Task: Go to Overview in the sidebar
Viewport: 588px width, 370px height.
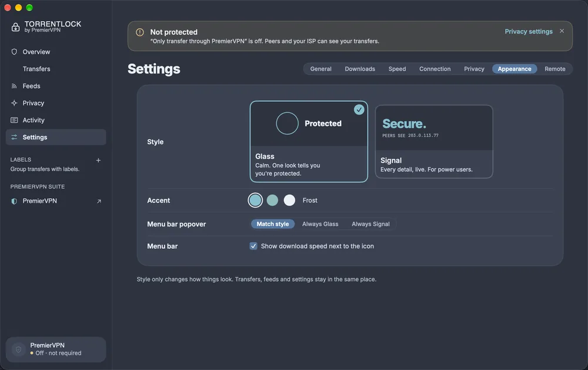Action: click(56, 52)
